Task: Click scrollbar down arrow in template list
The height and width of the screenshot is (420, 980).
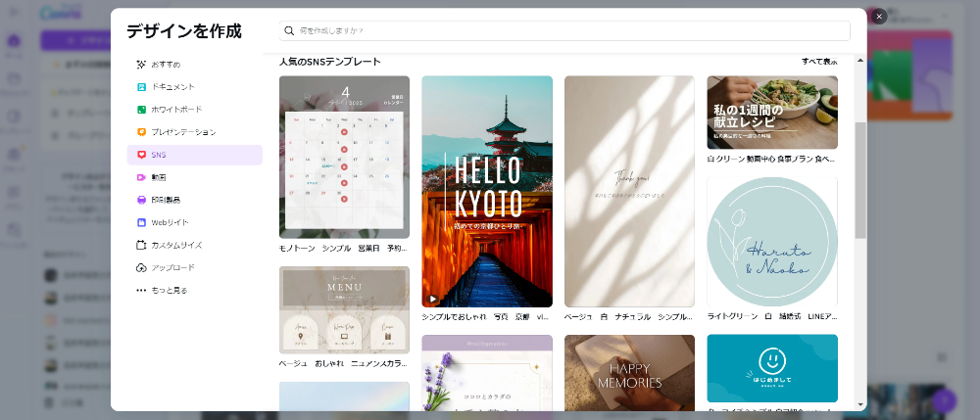Action: click(860, 405)
